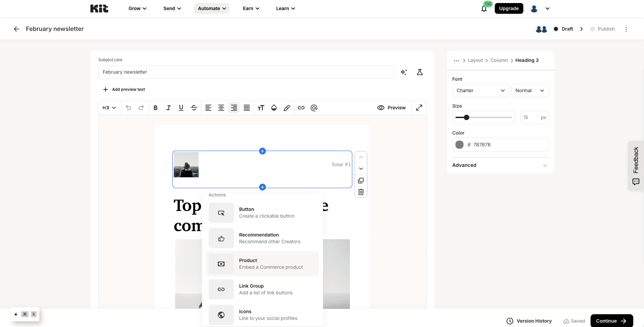Click the Upgrade button
Screen dimensions: 644x327
(x=509, y=8)
